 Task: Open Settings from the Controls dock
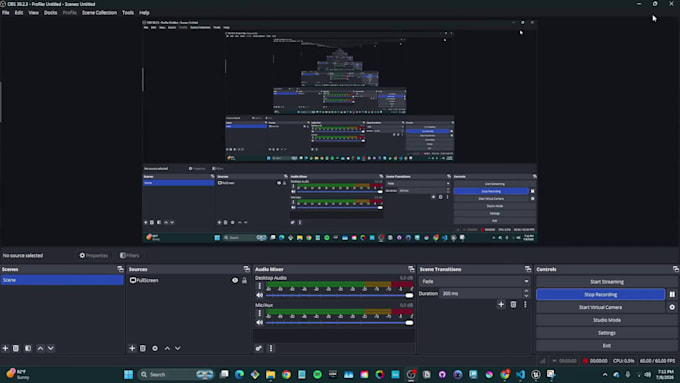607,333
